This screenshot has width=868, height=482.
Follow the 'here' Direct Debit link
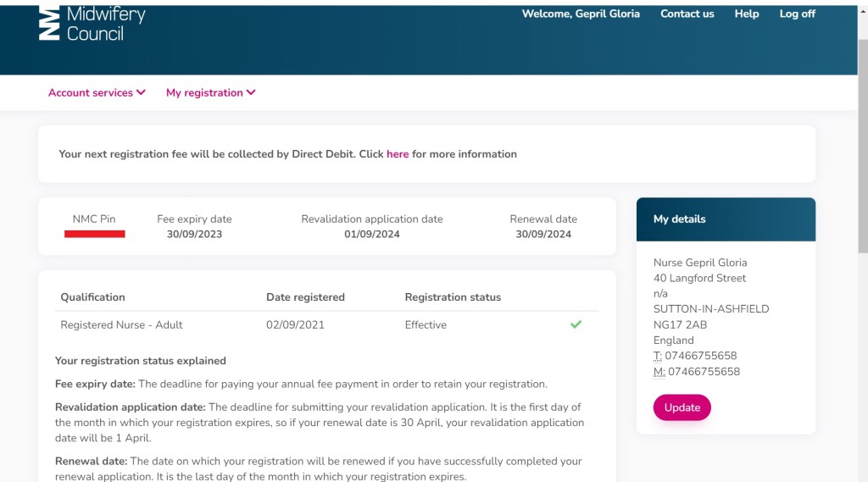point(398,154)
